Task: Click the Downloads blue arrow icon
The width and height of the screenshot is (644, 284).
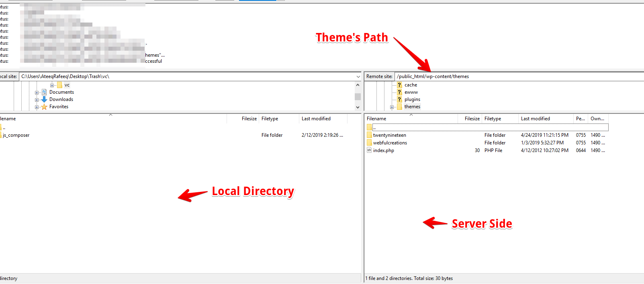Action: (x=44, y=99)
